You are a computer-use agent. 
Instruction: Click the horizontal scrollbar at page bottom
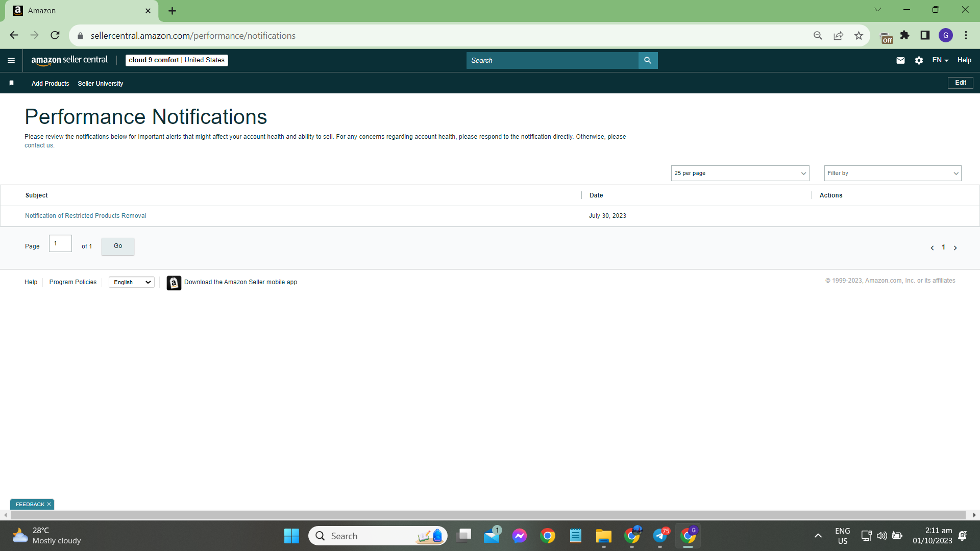[488, 515]
